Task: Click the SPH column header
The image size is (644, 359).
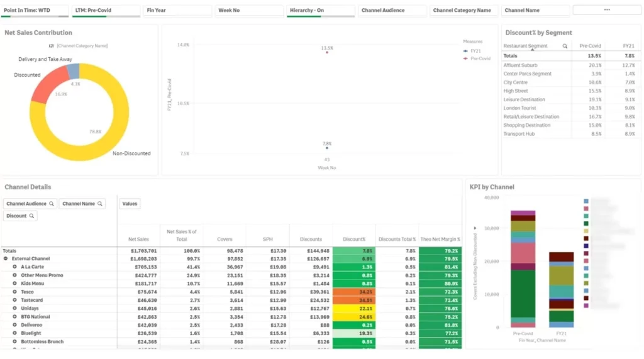Action: point(268,239)
